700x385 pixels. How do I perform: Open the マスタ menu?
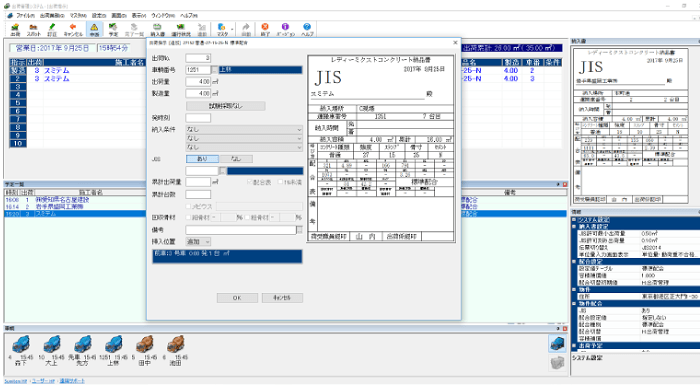pyautogui.click(x=78, y=16)
